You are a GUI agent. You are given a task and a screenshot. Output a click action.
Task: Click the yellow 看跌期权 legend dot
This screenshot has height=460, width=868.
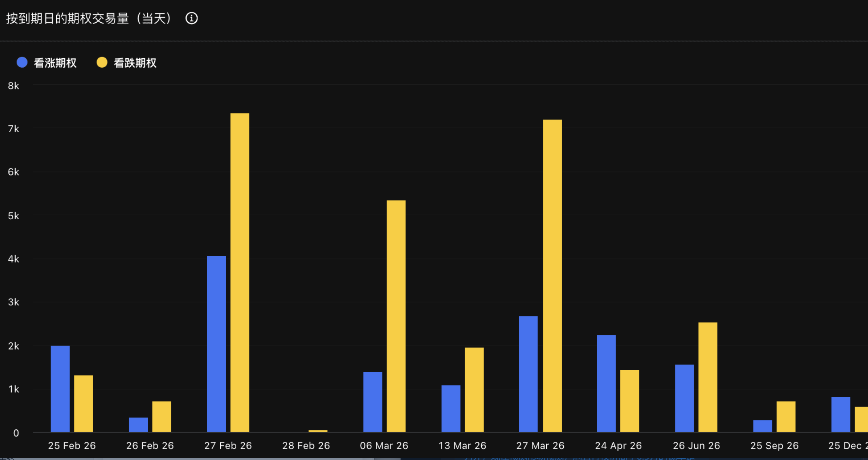(x=102, y=62)
